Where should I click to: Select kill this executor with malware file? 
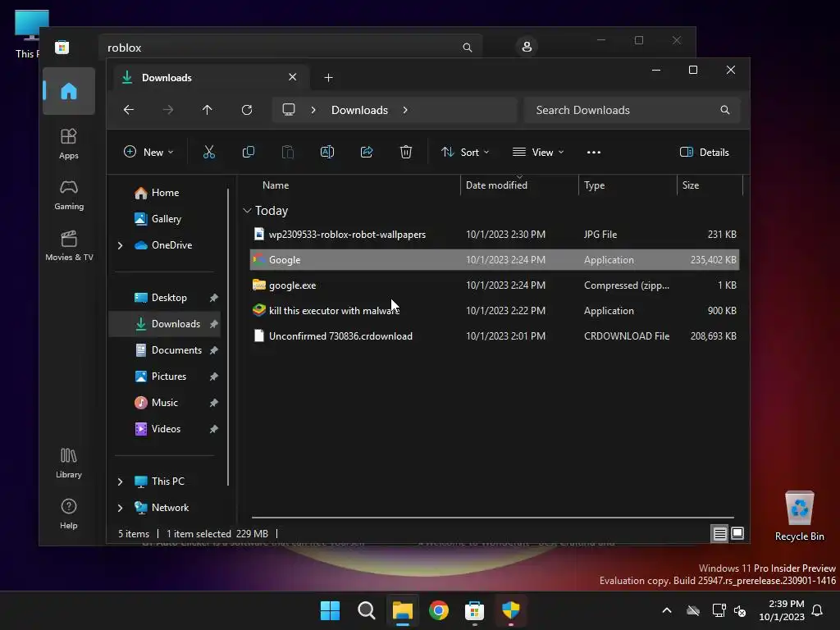point(495,311)
